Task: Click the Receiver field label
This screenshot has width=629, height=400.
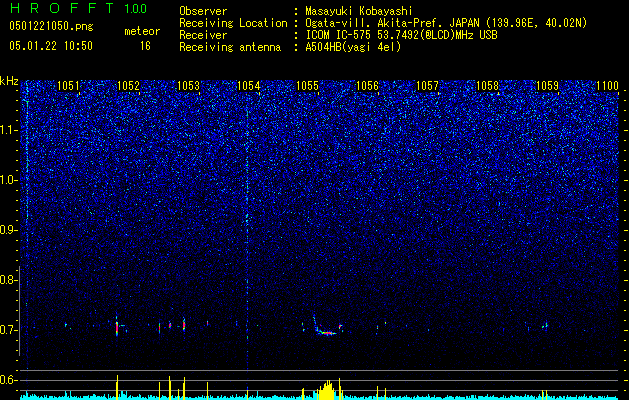Action: (x=203, y=35)
